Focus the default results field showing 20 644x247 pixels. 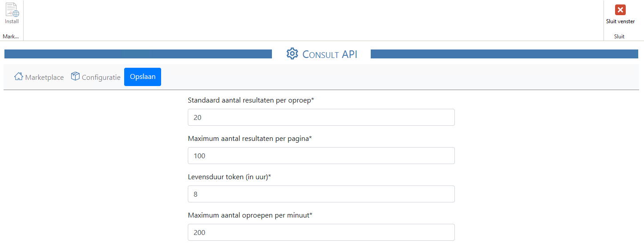[x=321, y=117]
